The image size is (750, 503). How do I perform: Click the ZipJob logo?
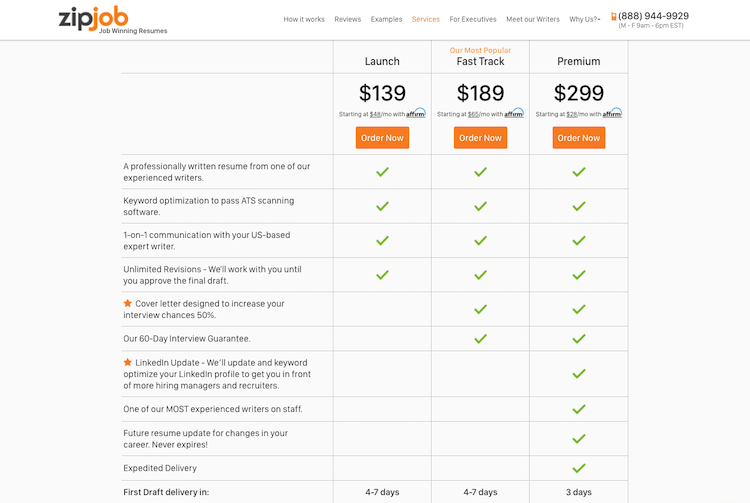tap(113, 21)
